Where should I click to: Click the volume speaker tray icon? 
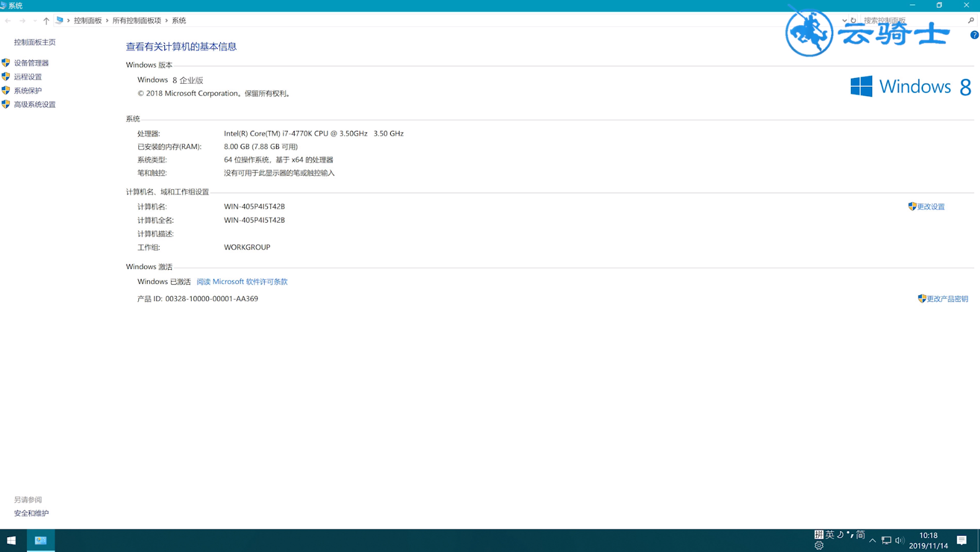click(x=899, y=541)
